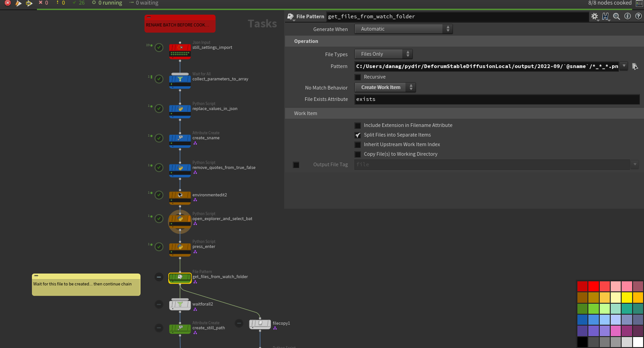Pick the pure yellow color swatch

[627, 297]
